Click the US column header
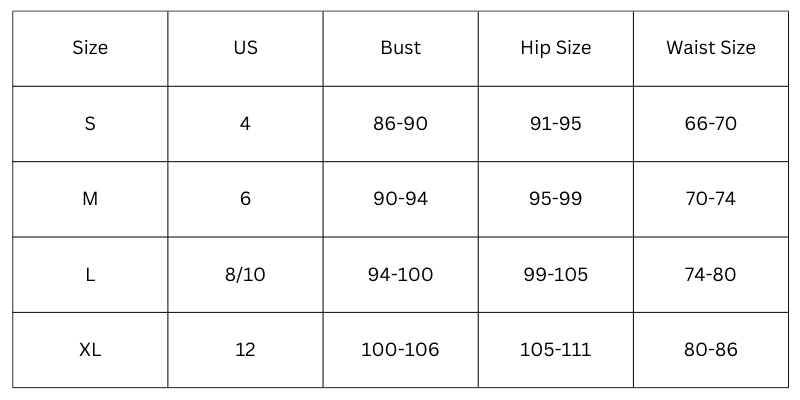 (x=245, y=48)
